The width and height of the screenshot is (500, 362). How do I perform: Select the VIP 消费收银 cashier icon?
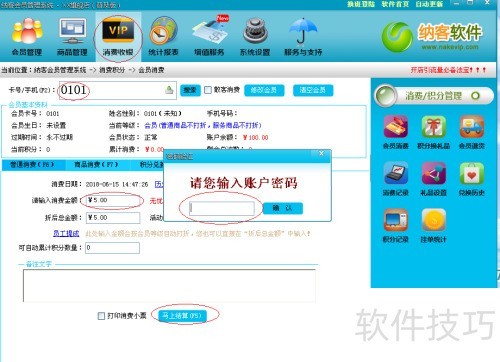pos(118,36)
